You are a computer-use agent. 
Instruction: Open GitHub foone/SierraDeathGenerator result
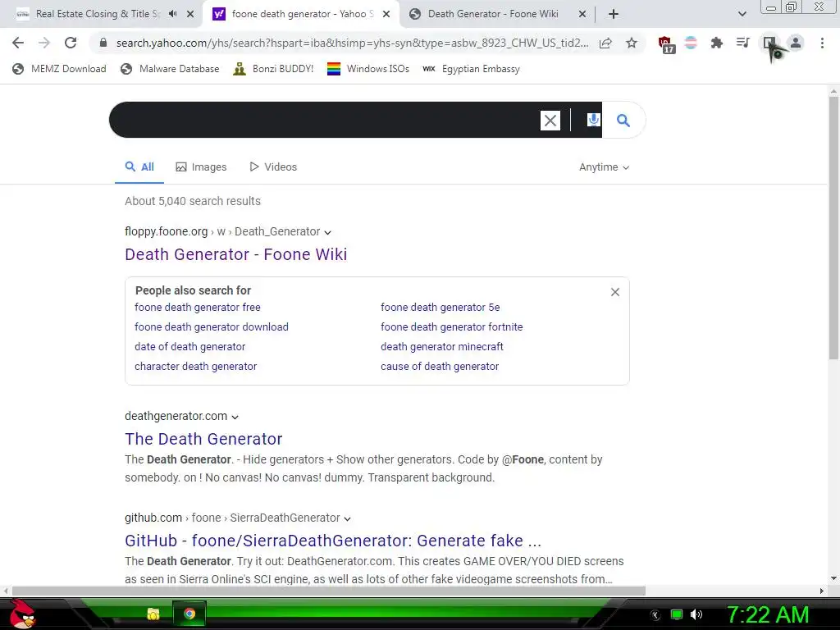[333, 541]
